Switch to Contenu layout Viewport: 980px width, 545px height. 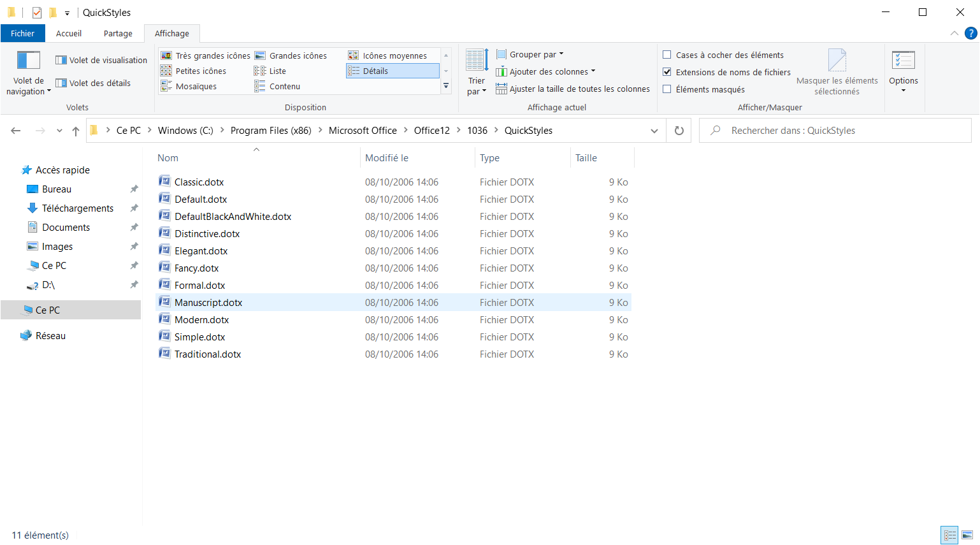pyautogui.click(x=277, y=86)
